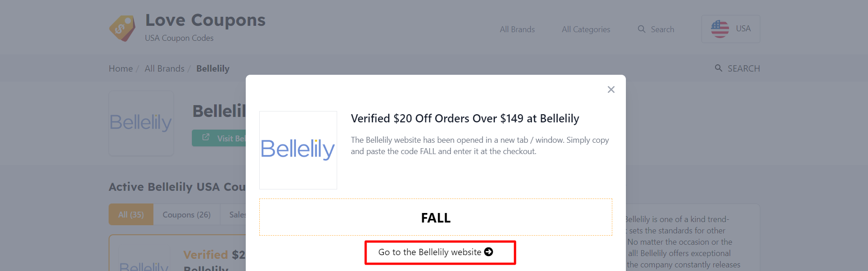Open All Categories in top navigation
This screenshot has width=868, height=271.
586,29
